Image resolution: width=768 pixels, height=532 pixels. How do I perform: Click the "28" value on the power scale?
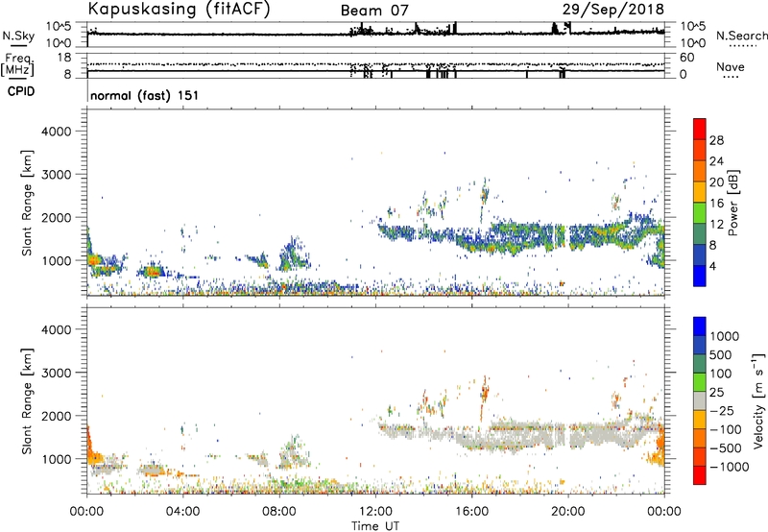[x=716, y=140]
